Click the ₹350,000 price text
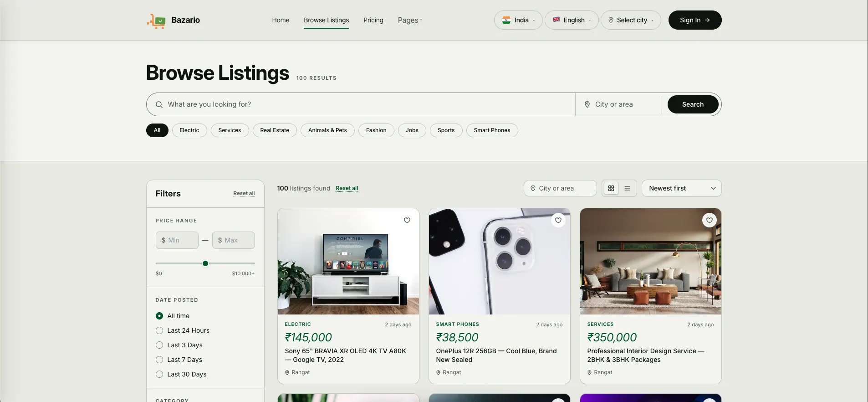This screenshot has width=868, height=402. point(612,337)
